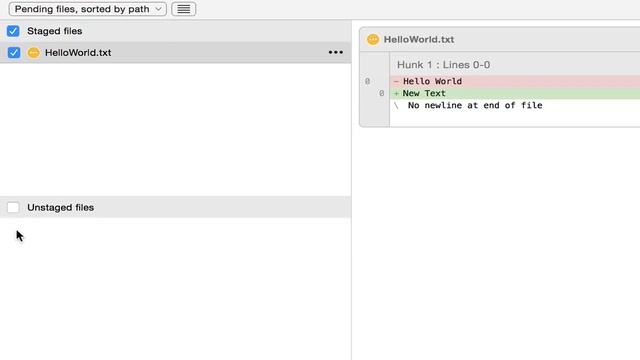Select the 'Hunk 1 : Lines 0-0' header
The width and height of the screenshot is (640, 360).
pos(443,65)
